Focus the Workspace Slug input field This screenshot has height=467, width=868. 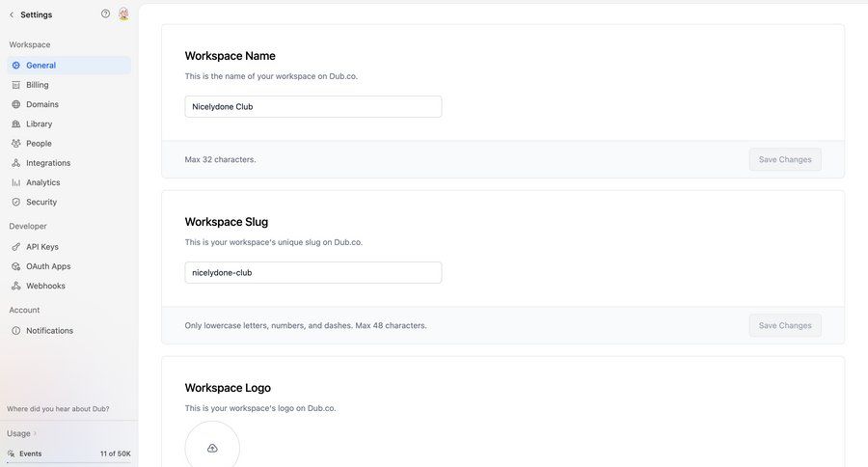coord(313,272)
